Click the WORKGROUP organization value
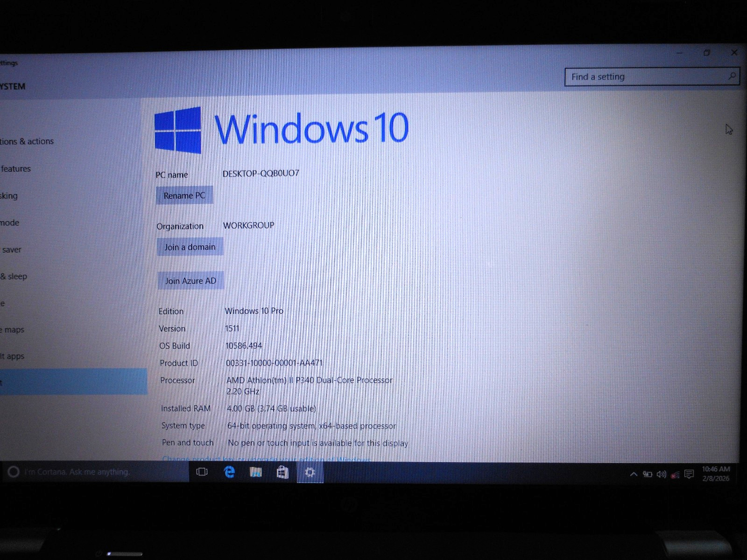The height and width of the screenshot is (560, 747). [x=248, y=225]
